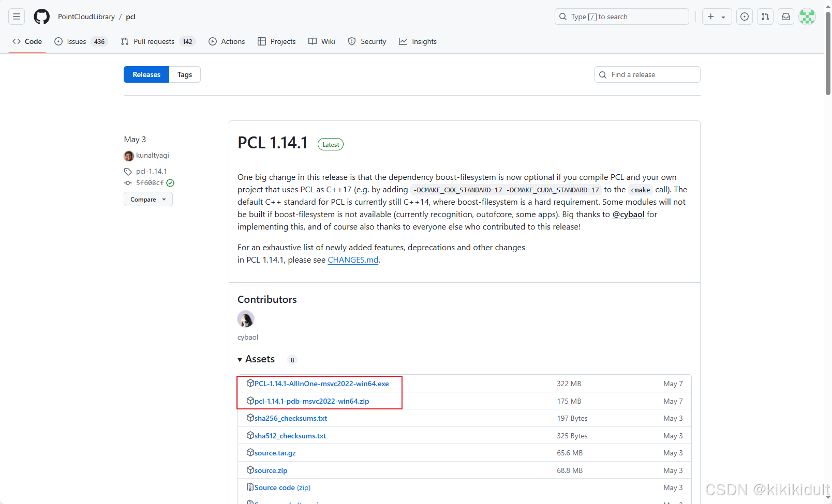
Task: Click kunaltyagi's avatar image
Action: point(129,156)
